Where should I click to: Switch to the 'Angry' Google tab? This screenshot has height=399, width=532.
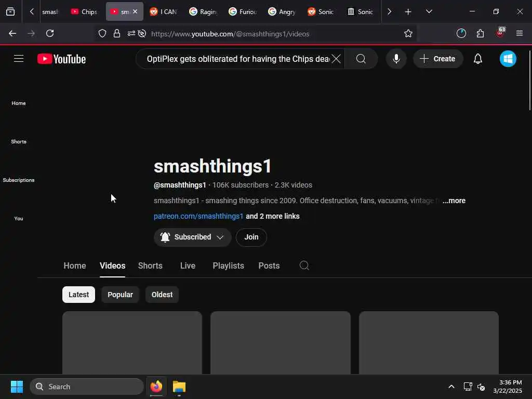click(282, 11)
